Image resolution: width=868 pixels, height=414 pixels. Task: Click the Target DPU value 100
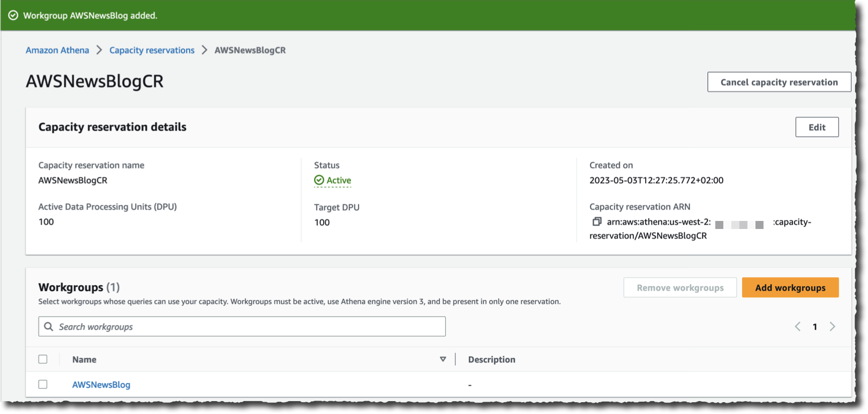click(322, 222)
